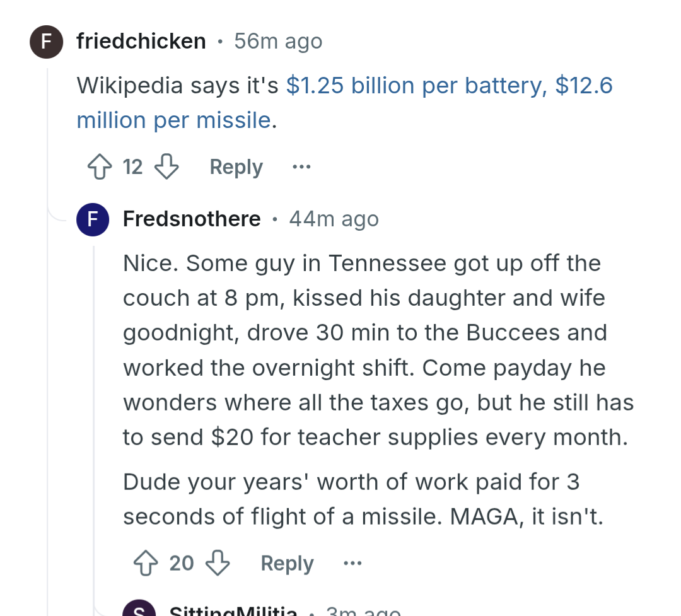Open friedchicken's avatar profile

pyautogui.click(x=47, y=42)
